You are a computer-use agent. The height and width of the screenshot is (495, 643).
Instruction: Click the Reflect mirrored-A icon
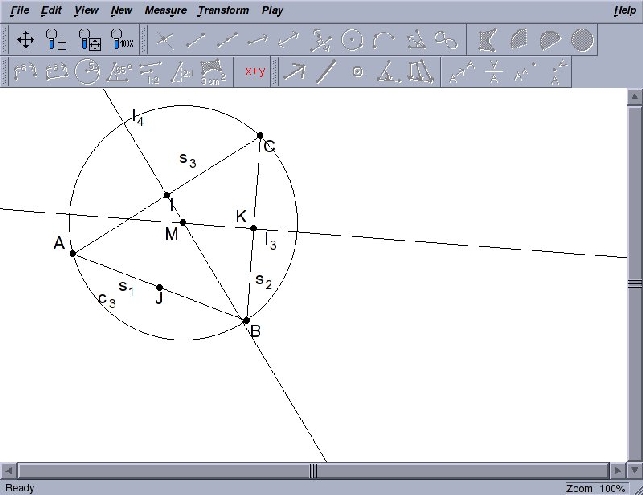pos(494,72)
